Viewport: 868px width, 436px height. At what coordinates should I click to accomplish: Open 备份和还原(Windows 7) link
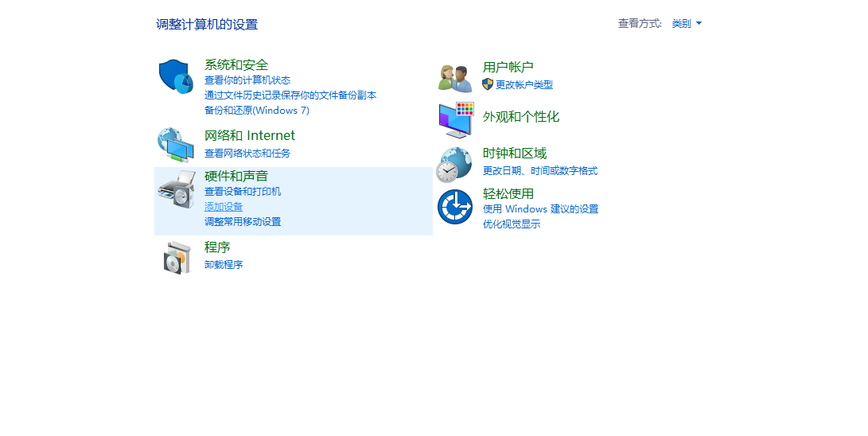point(257,110)
